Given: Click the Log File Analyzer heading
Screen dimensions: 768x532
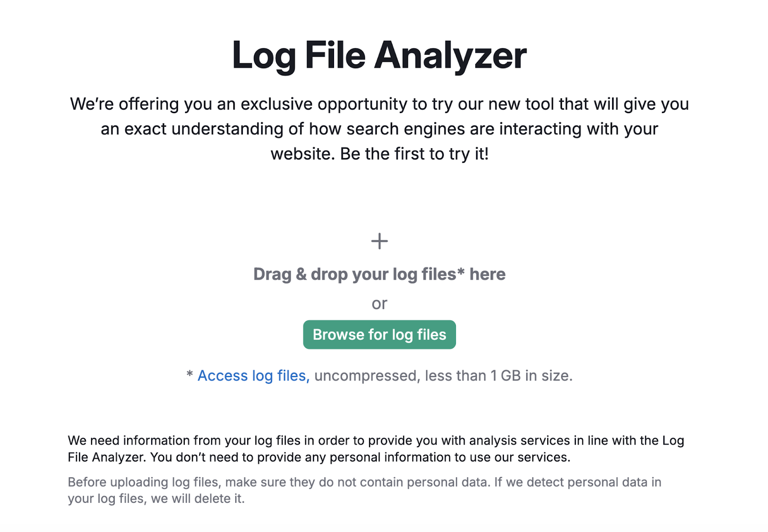Looking at the screenshot, I should 379,56.
